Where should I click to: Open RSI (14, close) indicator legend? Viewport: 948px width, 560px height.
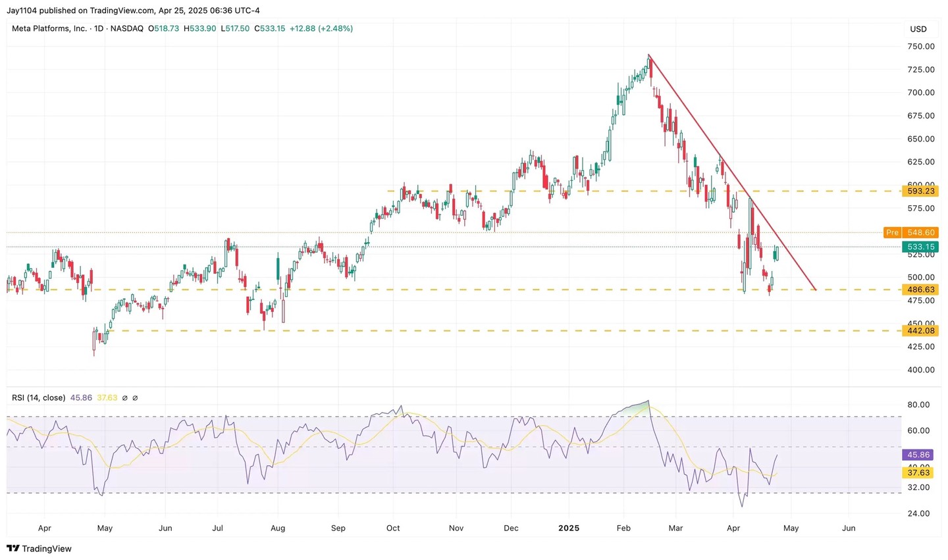38,398
